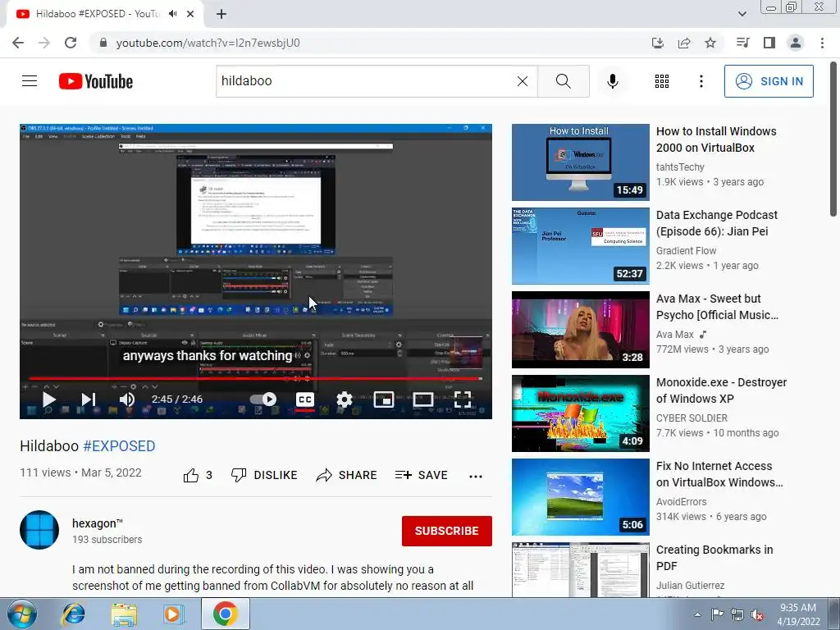Skip to the next video
The image size is (840, 630).
(89, 399)
